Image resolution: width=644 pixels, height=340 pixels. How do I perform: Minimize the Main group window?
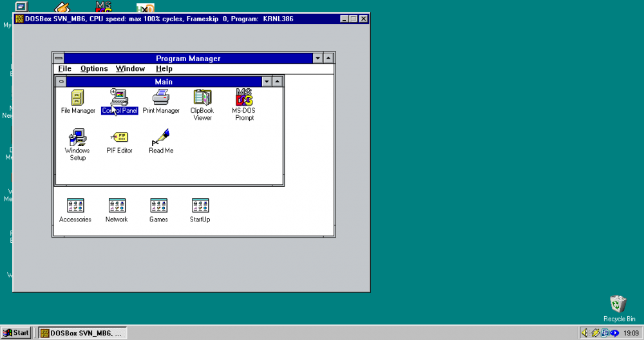pyautogui.click(x=267, y=81)
